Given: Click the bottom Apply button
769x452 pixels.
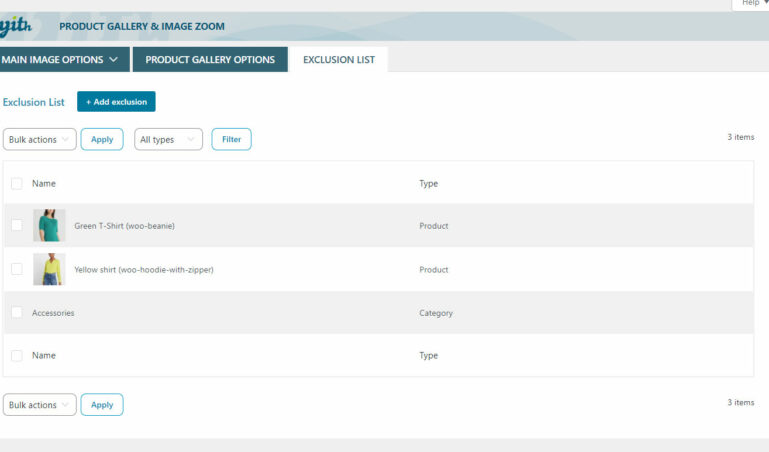Looking at the screenshot, I should pos(102,405).
